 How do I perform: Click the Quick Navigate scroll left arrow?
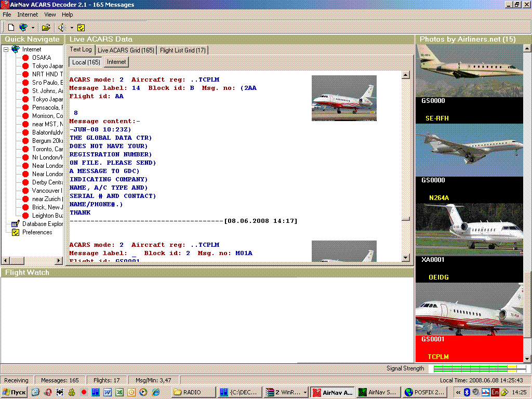coord(5,261)
